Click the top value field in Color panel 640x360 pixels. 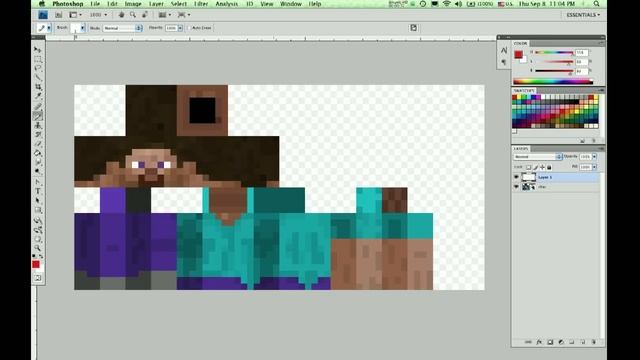click(x=581, y=53)
